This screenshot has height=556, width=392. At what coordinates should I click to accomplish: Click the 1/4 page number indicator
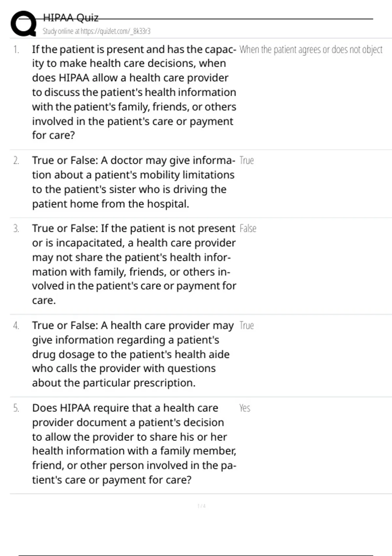[x=202, y=506]
